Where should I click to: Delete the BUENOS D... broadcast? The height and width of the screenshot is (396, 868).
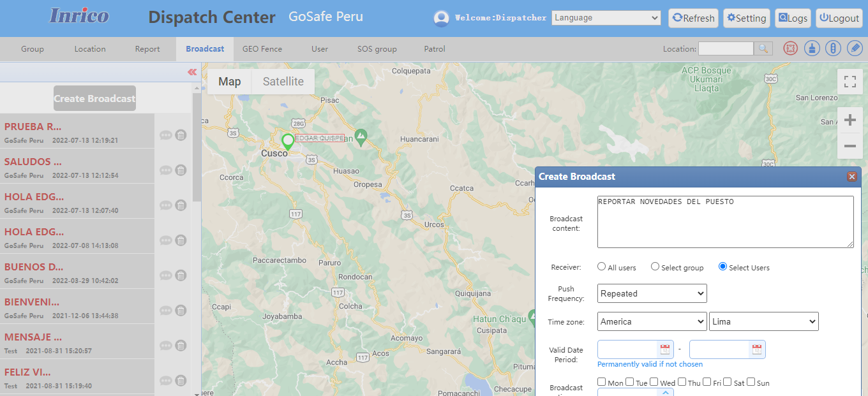click(181, 275)
